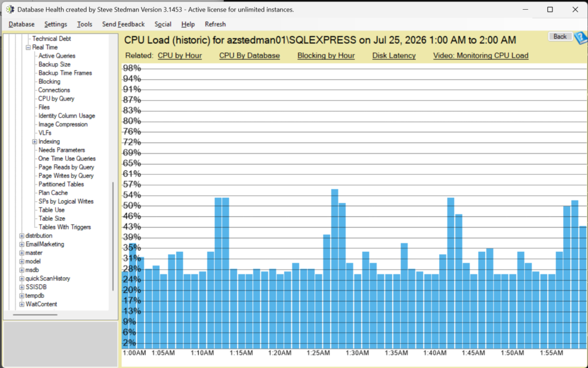Screen dimensions: 588x368
Task: Open Video: Monitoring CPU Load link
Action: tap(481, 56)
